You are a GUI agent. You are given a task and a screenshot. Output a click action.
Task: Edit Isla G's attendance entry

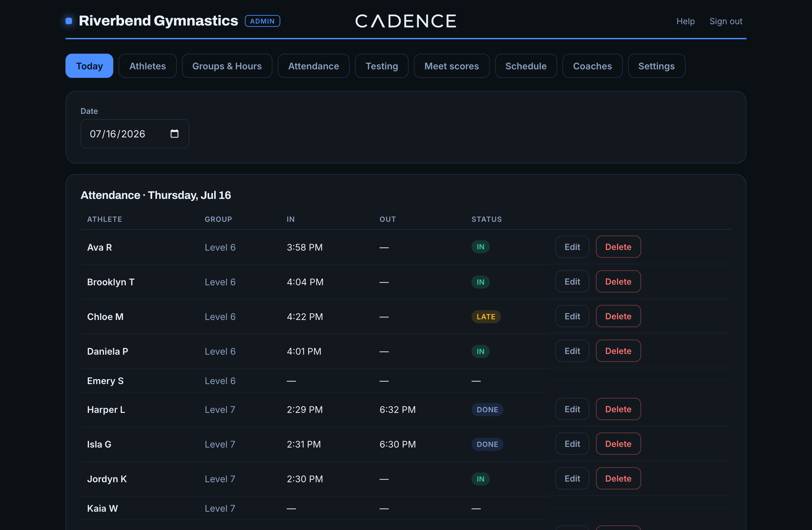tap(572, 444)
